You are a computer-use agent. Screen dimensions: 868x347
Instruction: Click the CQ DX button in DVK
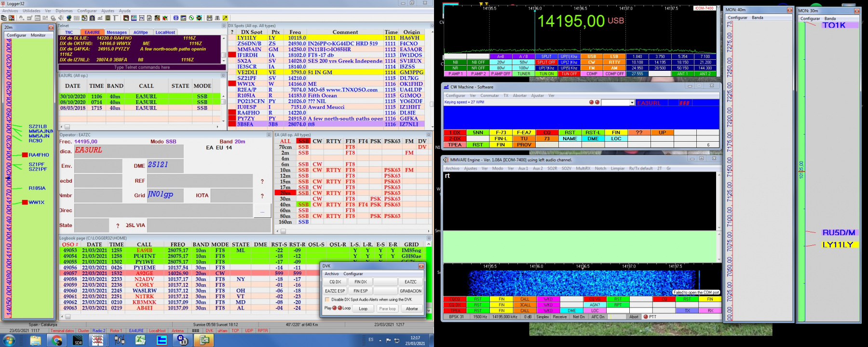[335, 282]
